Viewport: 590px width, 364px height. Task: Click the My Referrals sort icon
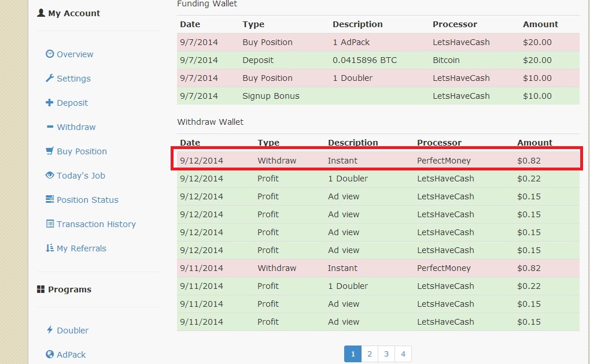pos(50,248)
